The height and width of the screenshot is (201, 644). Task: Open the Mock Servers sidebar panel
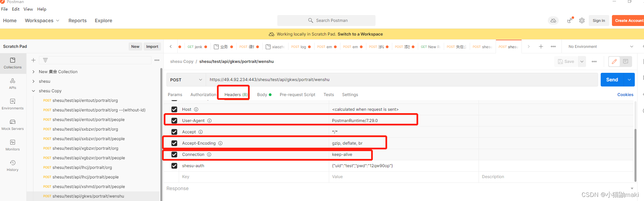pos(13,125)
